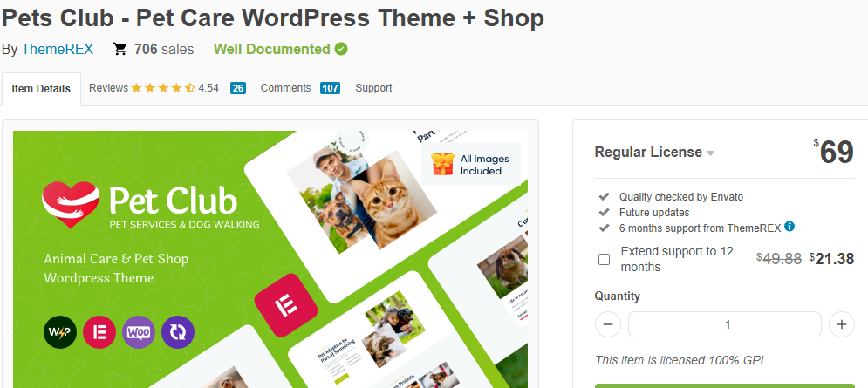Click the star rating next to Reviews

tap(163, 88)
